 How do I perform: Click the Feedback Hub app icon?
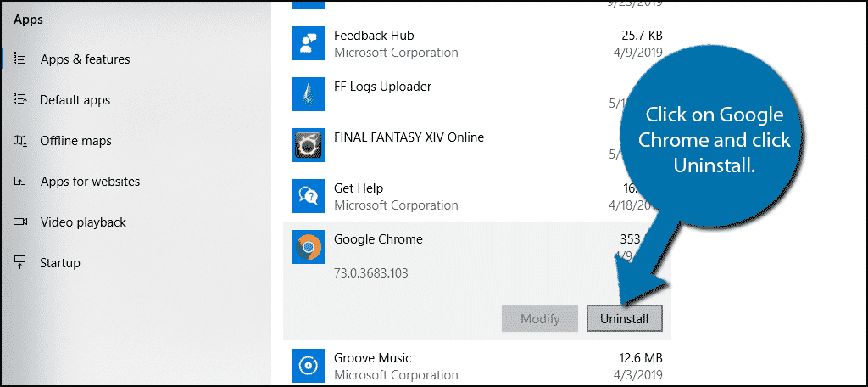pos(309,43)
